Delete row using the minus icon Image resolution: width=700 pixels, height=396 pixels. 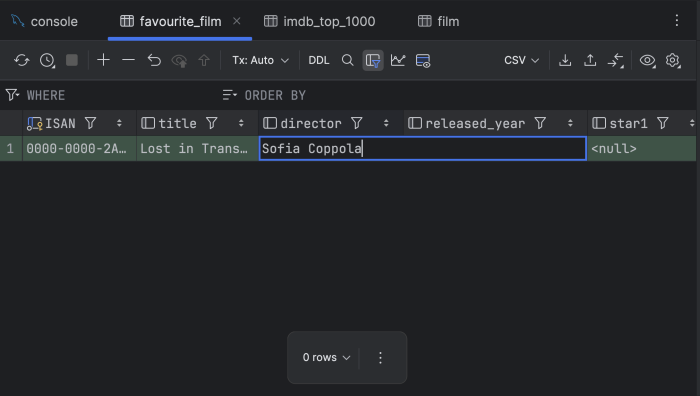(x=128, y=60)
